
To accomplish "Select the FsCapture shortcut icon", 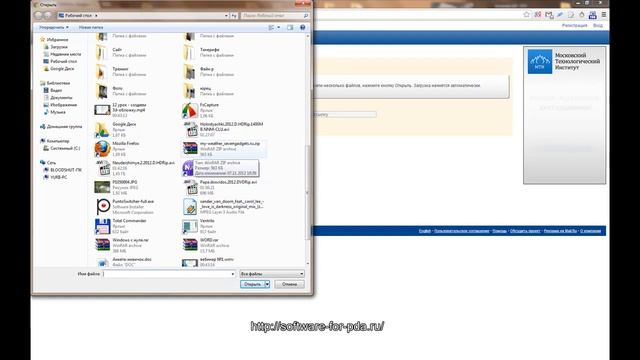I will [190, 111].
